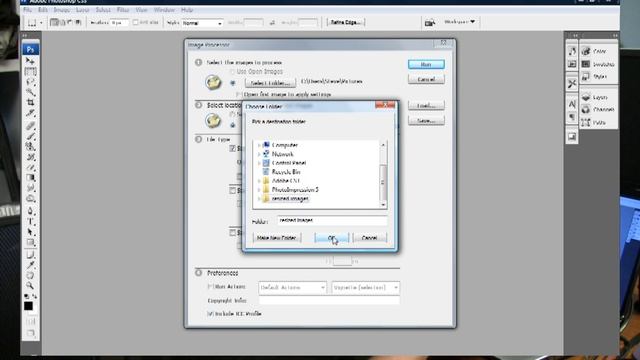Open the Style dropdown in options bar
This screenshot has height=360, width=640.
202,23
